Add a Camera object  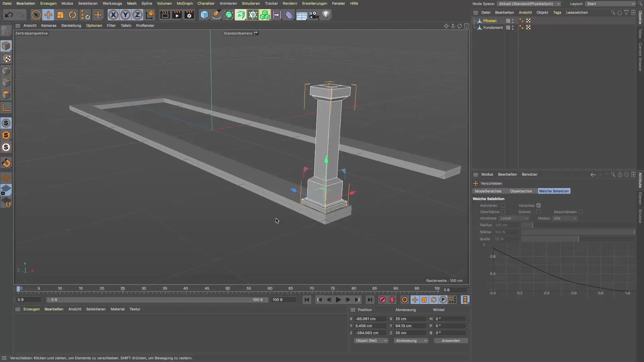tap(314, 15)
